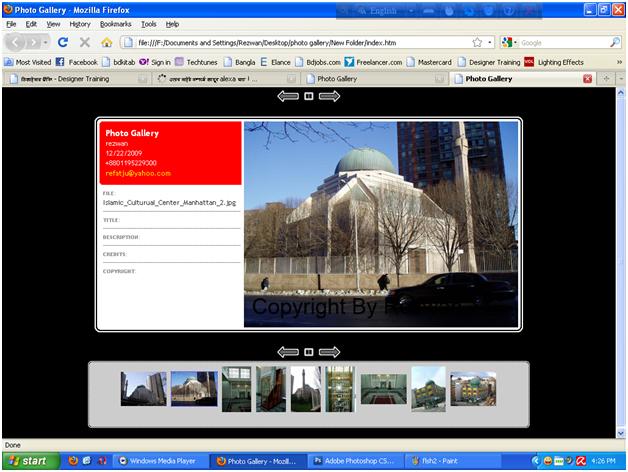Image resolution: width=628 pixels, height=472 pixels.
Task: Open the Lighting Effects bookmark
Action: click(554, 62)
